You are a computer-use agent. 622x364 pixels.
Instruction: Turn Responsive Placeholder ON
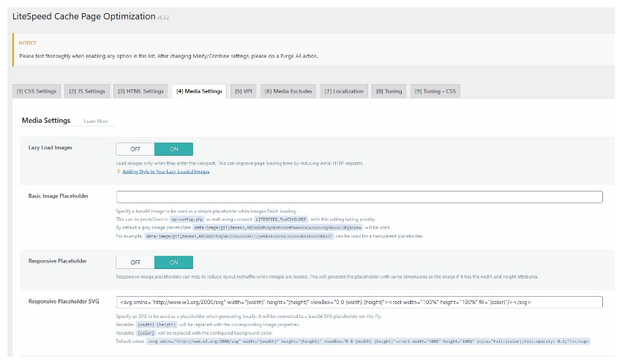(173, 262)
